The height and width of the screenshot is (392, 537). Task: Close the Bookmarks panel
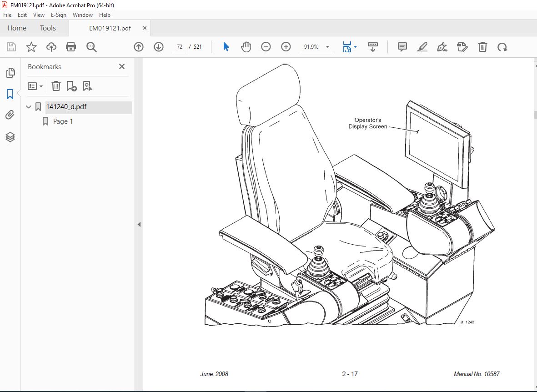[121, 66]
